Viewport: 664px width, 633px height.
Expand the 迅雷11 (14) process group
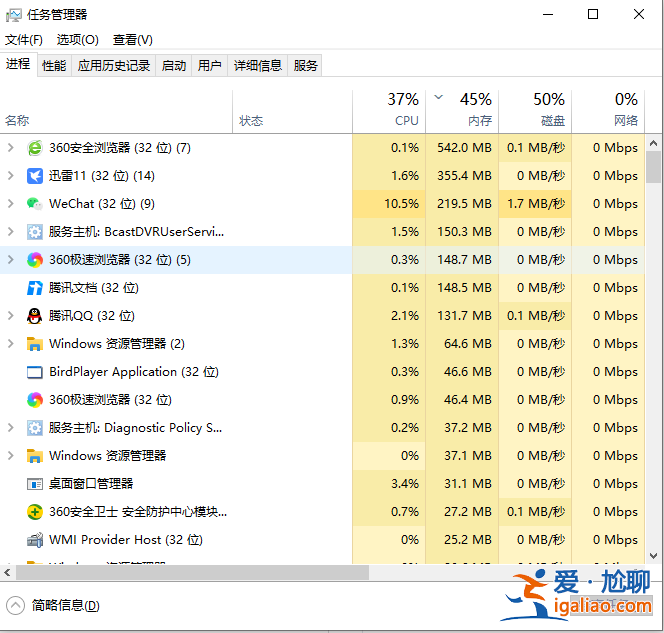[x=11, y=176]
